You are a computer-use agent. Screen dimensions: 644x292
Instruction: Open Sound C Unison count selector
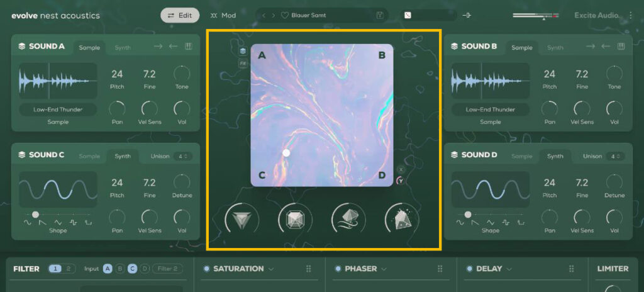click(x=182, y=156)
